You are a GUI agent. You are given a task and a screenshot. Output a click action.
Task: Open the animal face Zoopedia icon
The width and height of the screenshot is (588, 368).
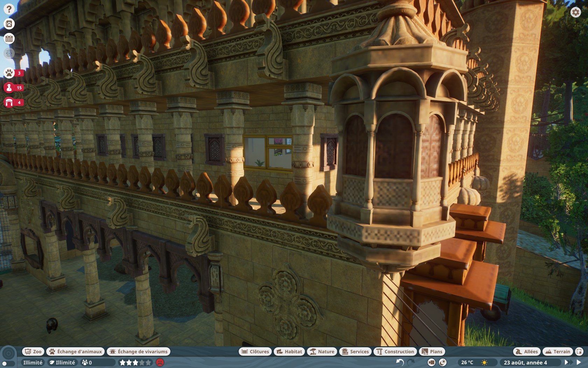click(x=9, y=24)
